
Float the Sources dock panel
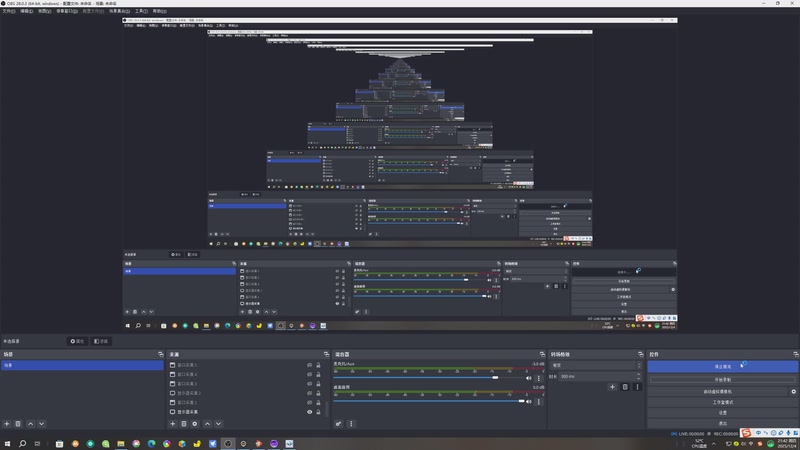(327, 354)
